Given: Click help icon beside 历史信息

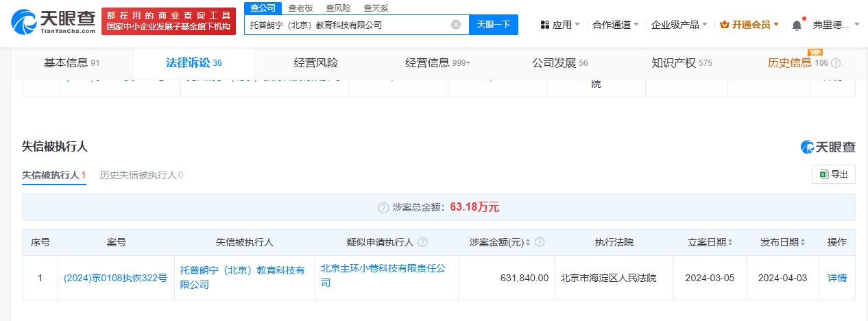Looking at the screenshot, I should pyautogui.click(x=836, y=63).
